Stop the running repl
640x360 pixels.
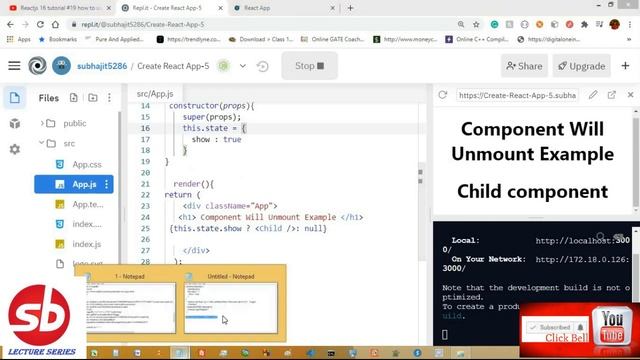309,66
